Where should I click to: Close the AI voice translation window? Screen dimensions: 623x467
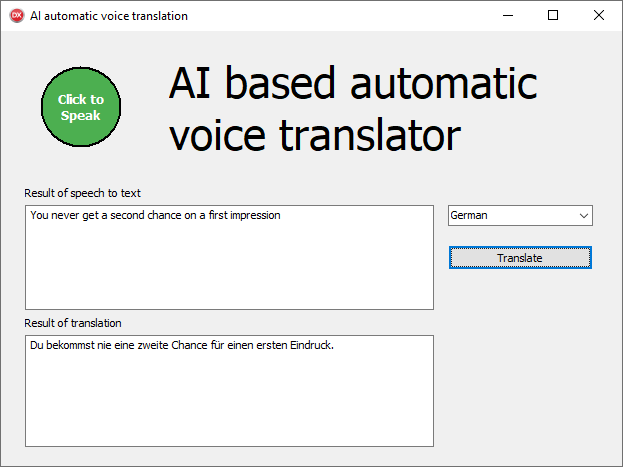(599, 16)
